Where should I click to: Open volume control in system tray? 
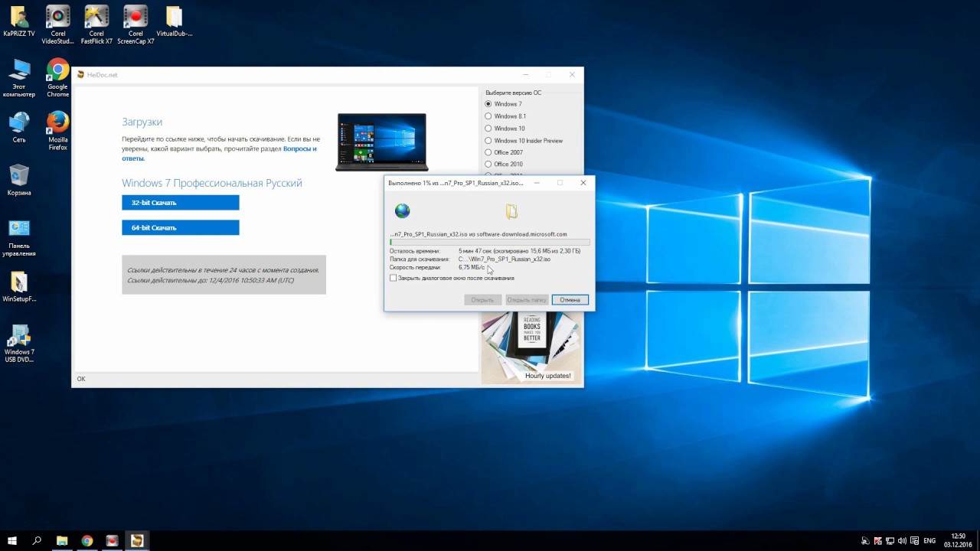pos(903,541)
